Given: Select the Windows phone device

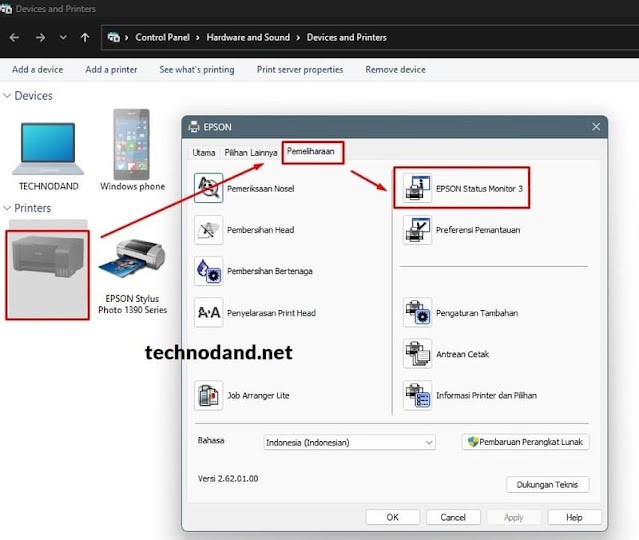Looking at the screenshot, I should (x=132, y=150).
